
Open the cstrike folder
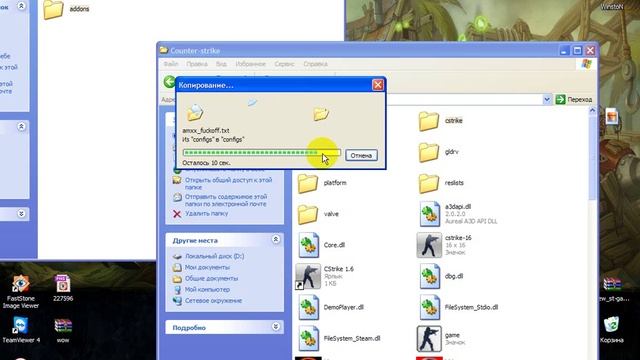(x=429, y=121)
